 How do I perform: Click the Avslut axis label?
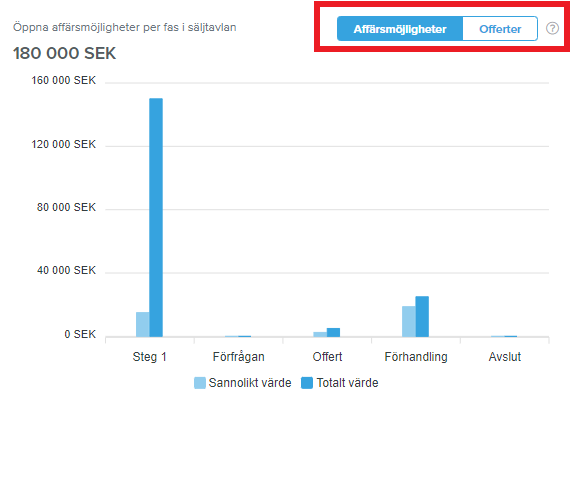(x=505, y=357)
